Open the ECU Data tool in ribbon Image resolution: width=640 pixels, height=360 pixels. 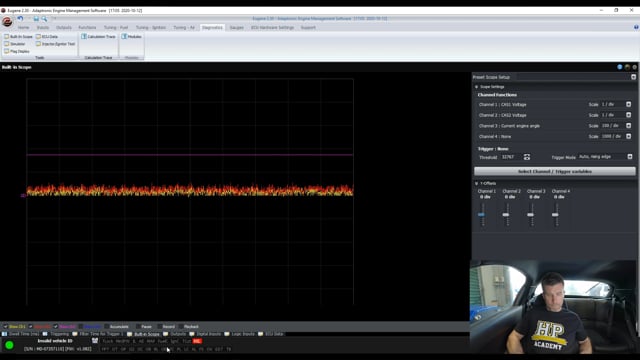(x=47, y=36)
